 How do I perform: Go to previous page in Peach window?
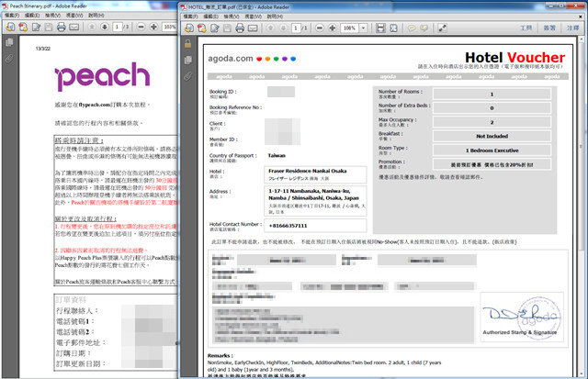click(x=92, y=27)
